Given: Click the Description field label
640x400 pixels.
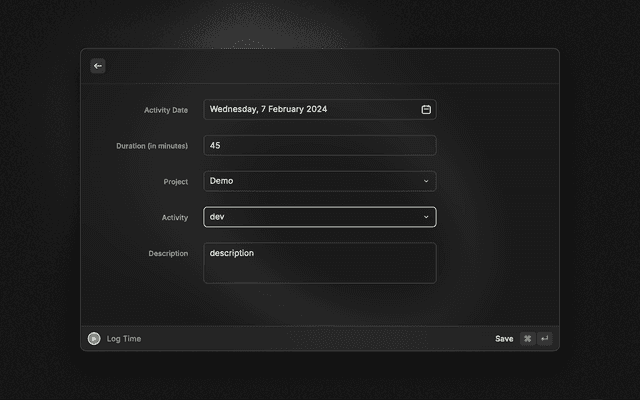Looking at the screenshot, I should (x=168, y=254).
